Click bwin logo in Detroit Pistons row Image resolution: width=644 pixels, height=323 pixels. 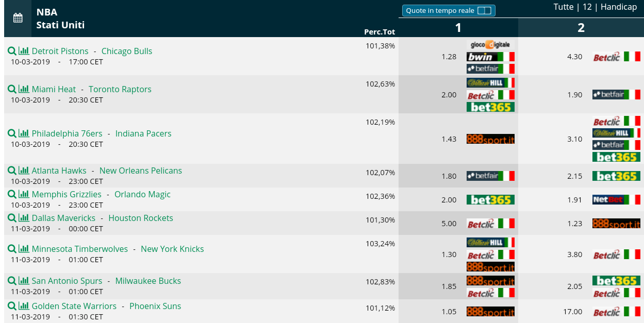(490, 57)
